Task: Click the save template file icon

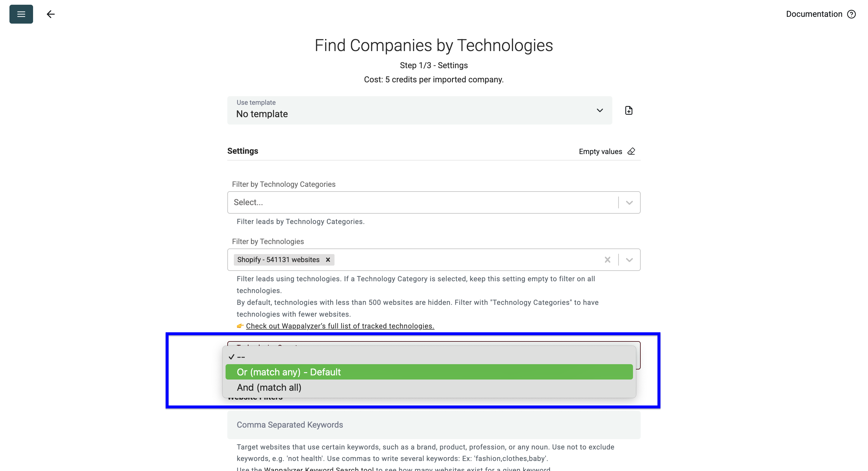Action: [629, 110]
